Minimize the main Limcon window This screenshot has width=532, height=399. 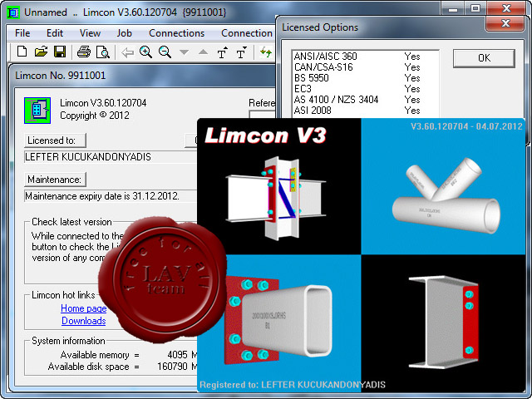coord(453,8)
